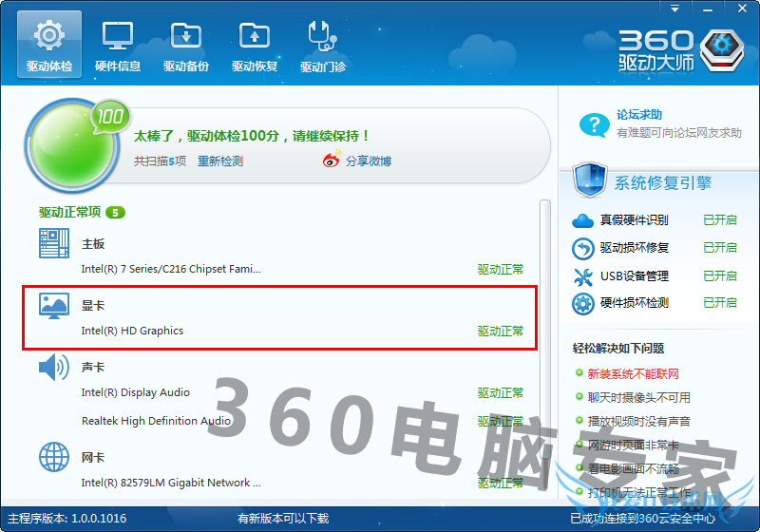Viewport: 760px width, 532px height.
Task: Open 看电影画面不流畅 help link
Action: (633, 469)
